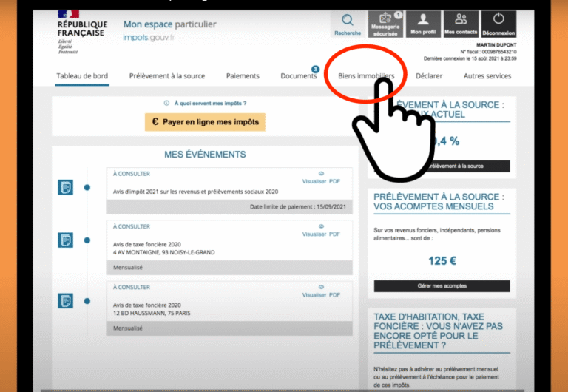Image resolution: width=568 pixels, height=392 pixels.
Task: Click the 125 € amount value
Action: pyautogui.click(x=442, y=261)
